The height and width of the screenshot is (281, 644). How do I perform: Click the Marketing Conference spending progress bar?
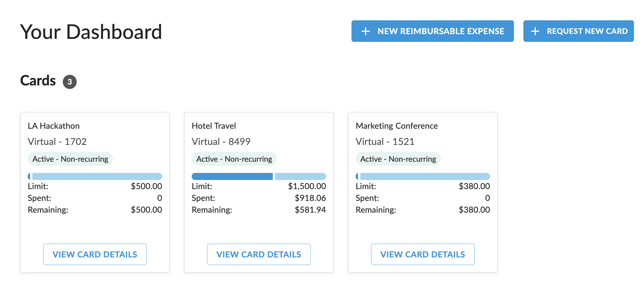[423, 176]
